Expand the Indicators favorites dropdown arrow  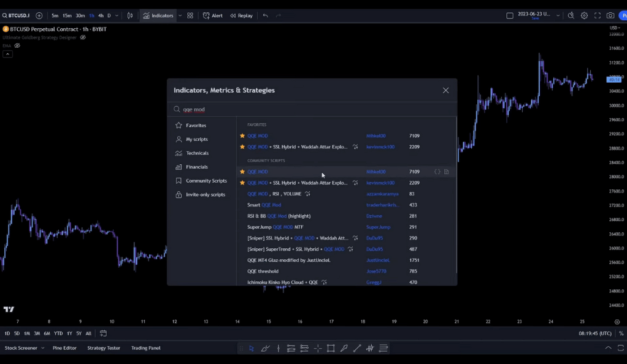180,15
